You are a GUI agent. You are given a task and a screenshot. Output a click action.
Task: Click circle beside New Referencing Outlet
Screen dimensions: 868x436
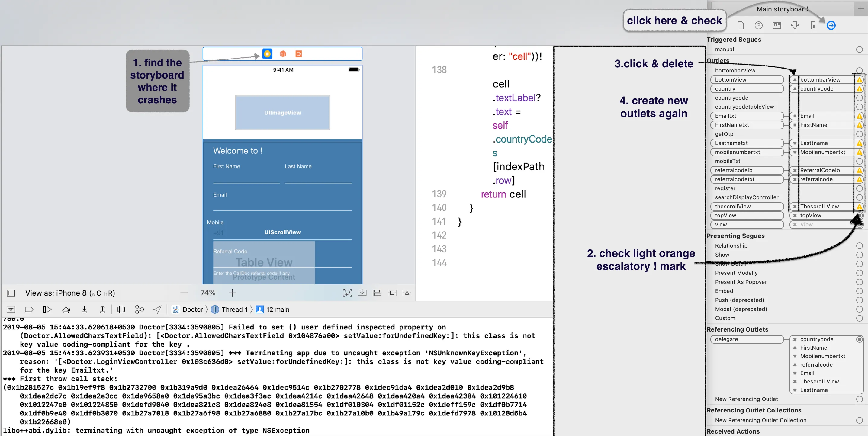pyautogui.click(x=859, y=399)
